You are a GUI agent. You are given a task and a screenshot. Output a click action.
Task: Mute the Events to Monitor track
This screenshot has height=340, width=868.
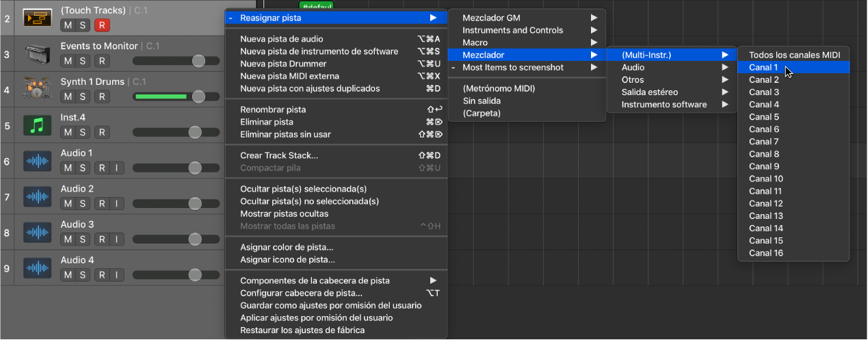[x=68, y=61]
